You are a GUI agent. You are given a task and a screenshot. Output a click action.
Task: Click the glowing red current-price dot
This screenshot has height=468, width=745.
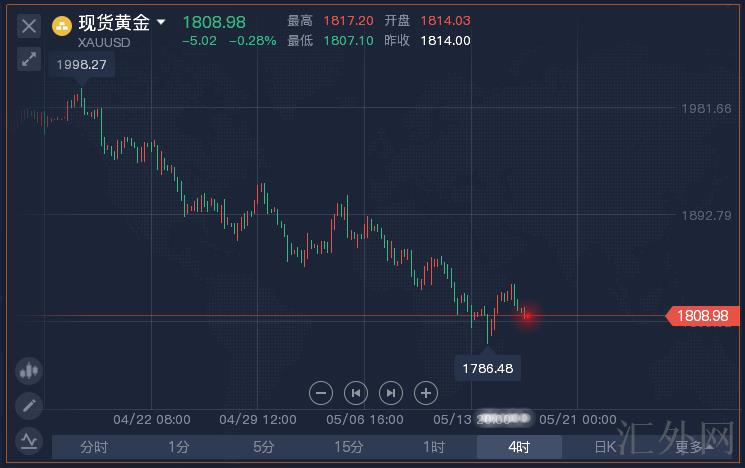[526, 316]
